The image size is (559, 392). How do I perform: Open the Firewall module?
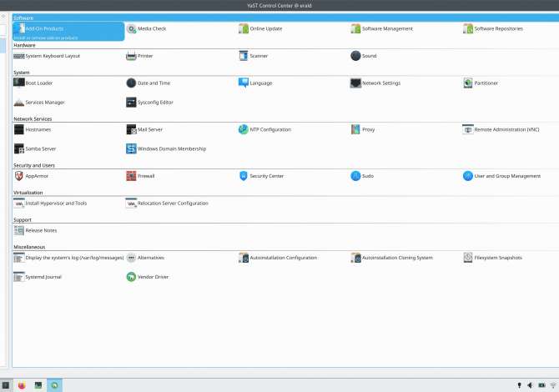click(x=140, y=176)
